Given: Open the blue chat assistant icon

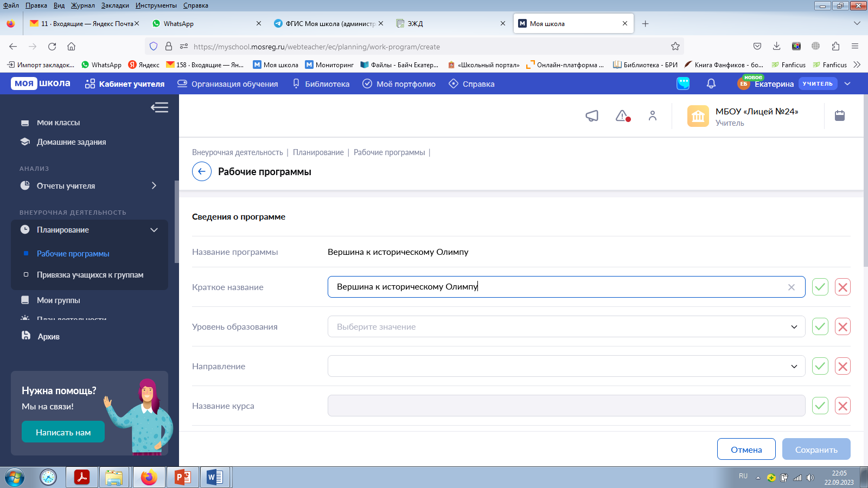Looking at the screenshot, I should point(683,84).
